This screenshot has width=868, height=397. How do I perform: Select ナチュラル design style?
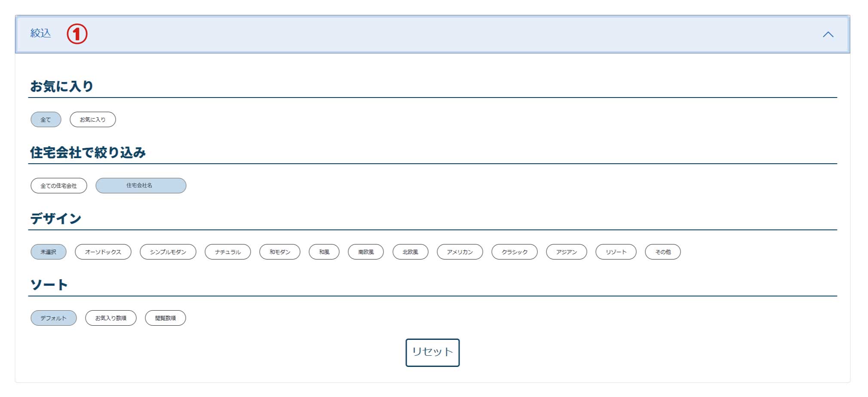pyautogui.click(x=227, y=252)
